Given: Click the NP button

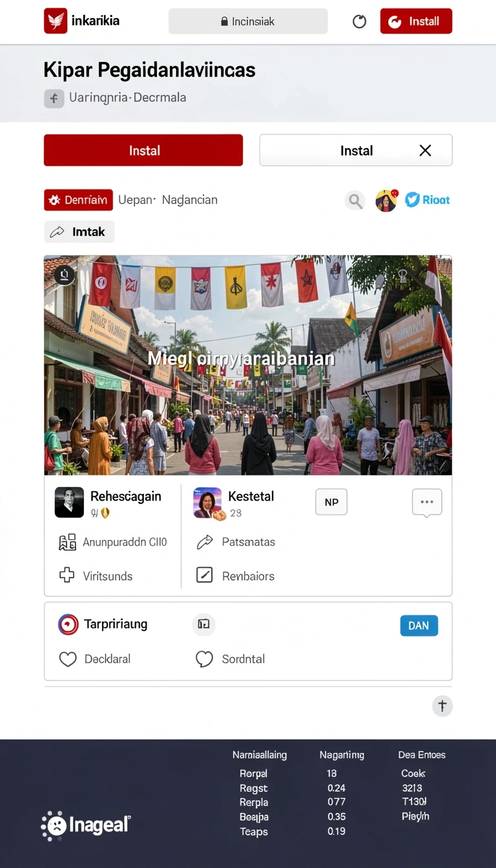Looking at the screenshot, I should click(x=331, y=502).
